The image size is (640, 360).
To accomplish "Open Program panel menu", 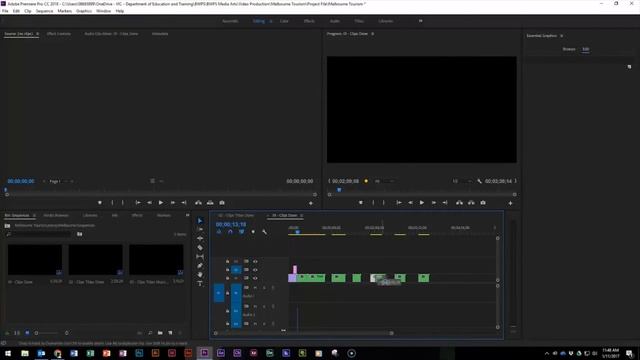I will [x=372, y=34].
